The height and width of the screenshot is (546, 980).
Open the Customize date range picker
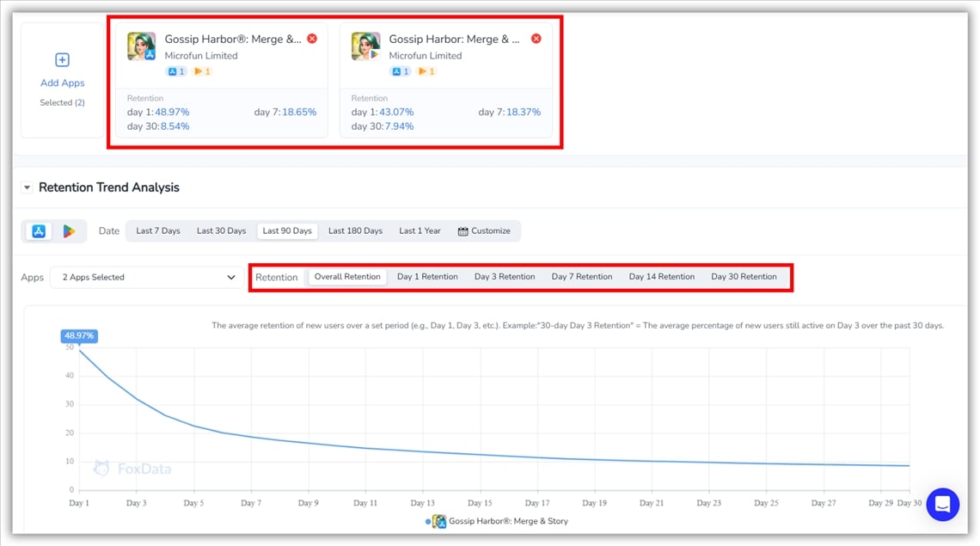[484, 231]
